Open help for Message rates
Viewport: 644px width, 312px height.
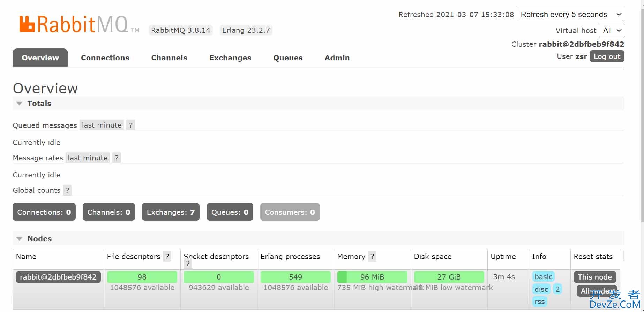pyautogui.click(x=117, y=158)
